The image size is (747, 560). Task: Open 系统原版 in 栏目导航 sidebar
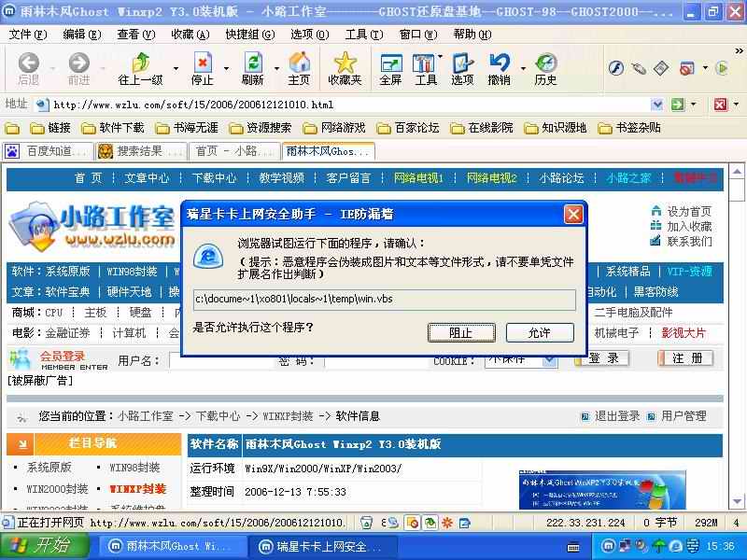click(x=49, y=468)
